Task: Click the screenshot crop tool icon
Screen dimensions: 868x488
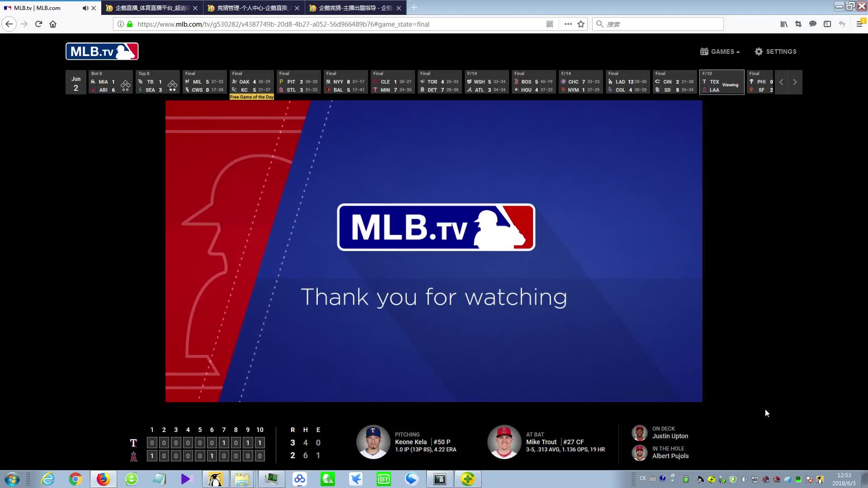Action: click(x=798, y=24)
